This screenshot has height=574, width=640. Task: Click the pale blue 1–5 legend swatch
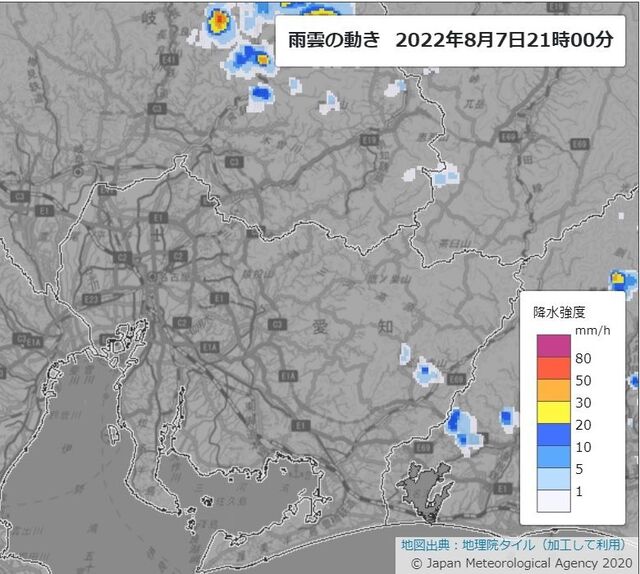coord(553,478)
